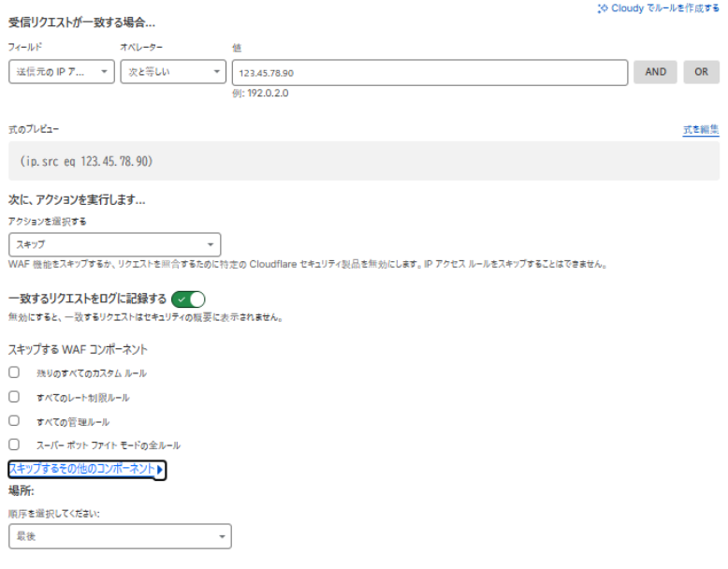Enable the 'すべてのレート制限ルール' checkbox
The image size is (728, 569).
[14, 397]
